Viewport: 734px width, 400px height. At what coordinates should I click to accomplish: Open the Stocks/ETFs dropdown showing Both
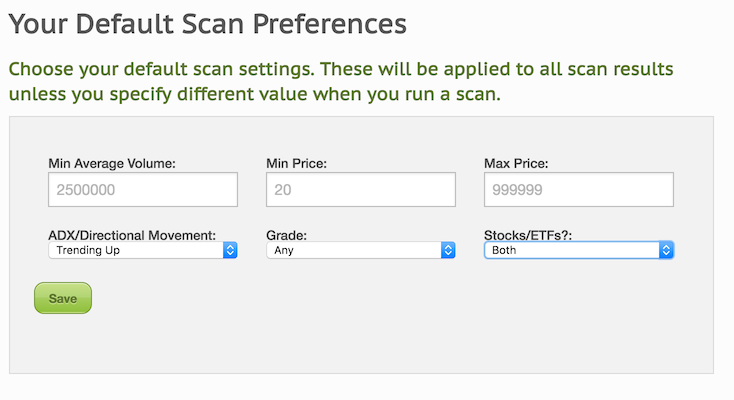pos(579,250)
